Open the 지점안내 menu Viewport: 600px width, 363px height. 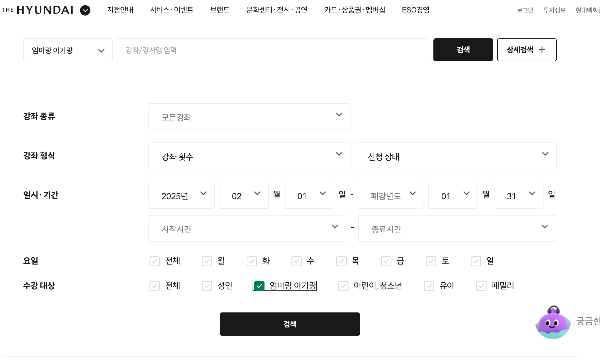coord(120,10)
